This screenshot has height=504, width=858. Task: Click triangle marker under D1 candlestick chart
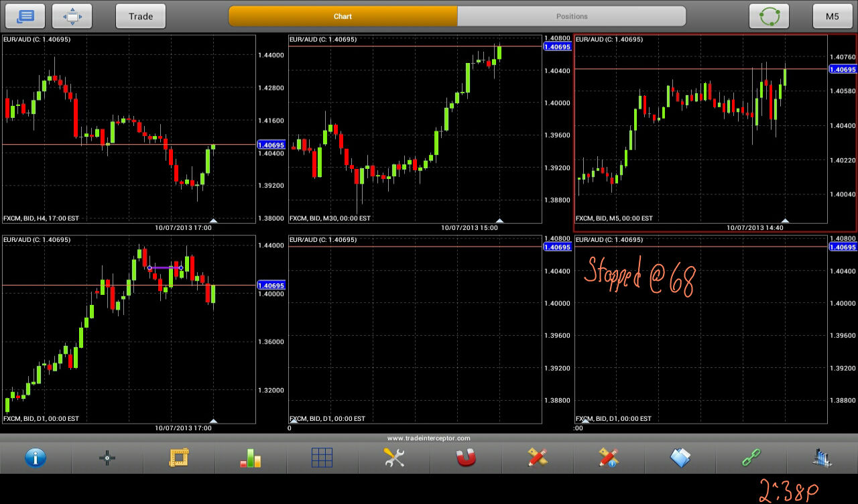pos(213,421)
